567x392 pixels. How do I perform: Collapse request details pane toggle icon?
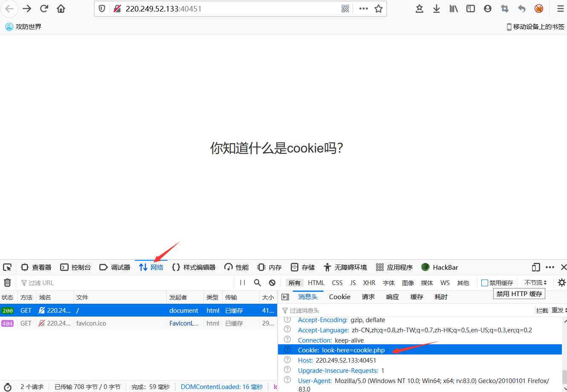coord(285,297)
